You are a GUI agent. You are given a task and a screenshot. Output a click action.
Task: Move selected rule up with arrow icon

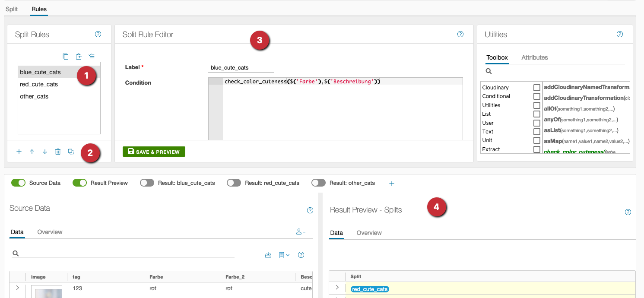coord(32,152)
